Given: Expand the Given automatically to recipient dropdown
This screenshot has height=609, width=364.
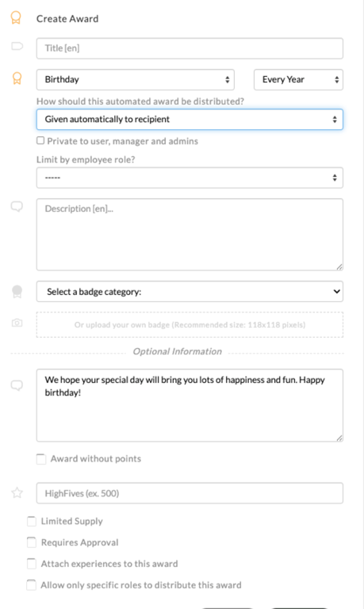Looking at the screenshot, I should point(190,119).
